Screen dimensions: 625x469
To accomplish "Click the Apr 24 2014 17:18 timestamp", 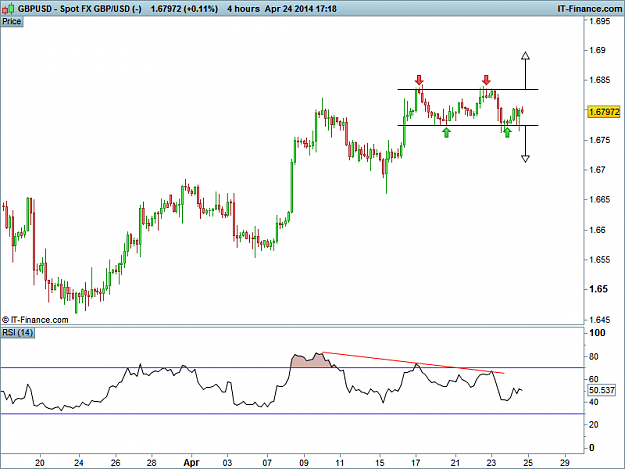I will coord(301,9).
